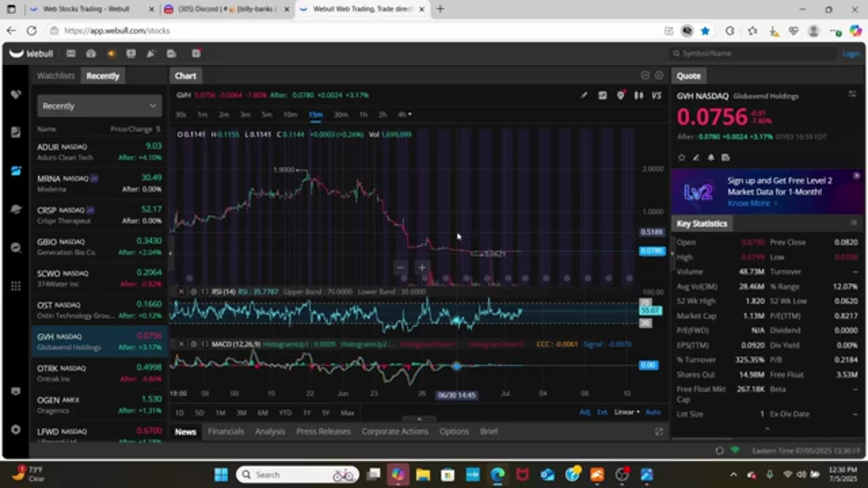Switch to Watchlists tab
Screen dimensions: 868x488
point(56,76)
